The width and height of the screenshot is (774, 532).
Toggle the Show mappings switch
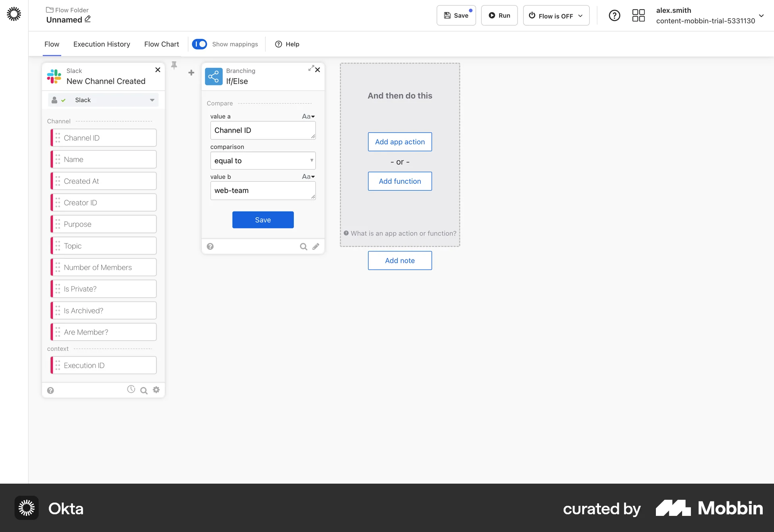[x=200, y=44]
